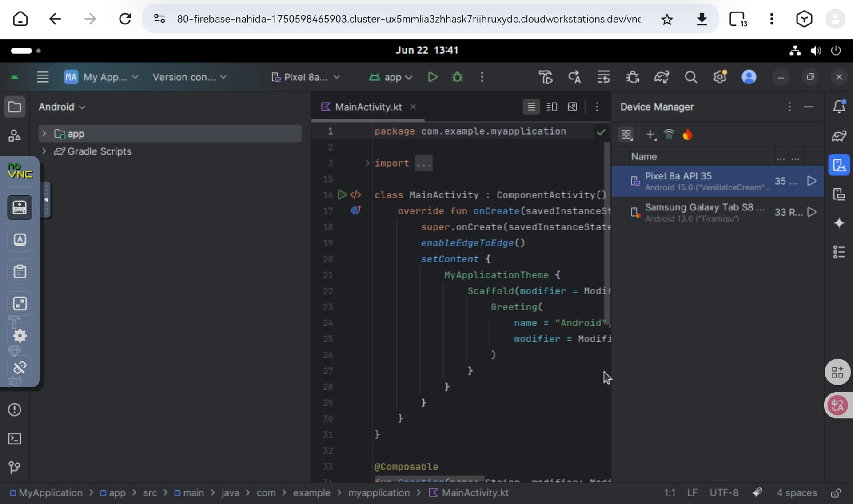The width and height of the screenshot is (853, 504).
Task: Open Search Everywhere magnifier
Action: (x=690, y=77)
